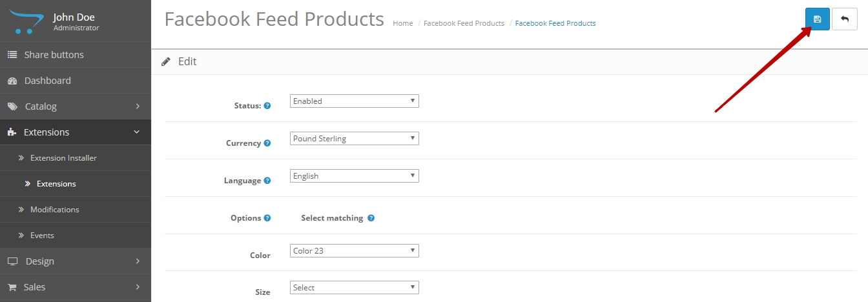Click the Home breadcrumb link
Image resolution: width=868 pixels, height=302 pixels.
coord(402,23)
